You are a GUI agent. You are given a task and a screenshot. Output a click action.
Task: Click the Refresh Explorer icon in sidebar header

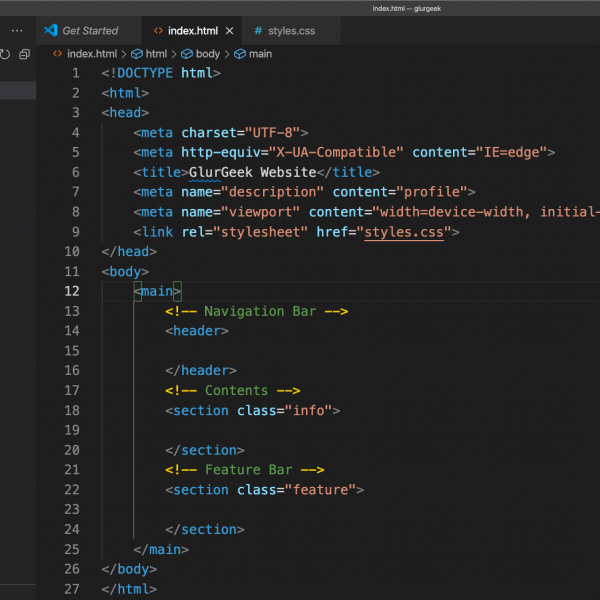pyautogui.click(x=5, y=54)
